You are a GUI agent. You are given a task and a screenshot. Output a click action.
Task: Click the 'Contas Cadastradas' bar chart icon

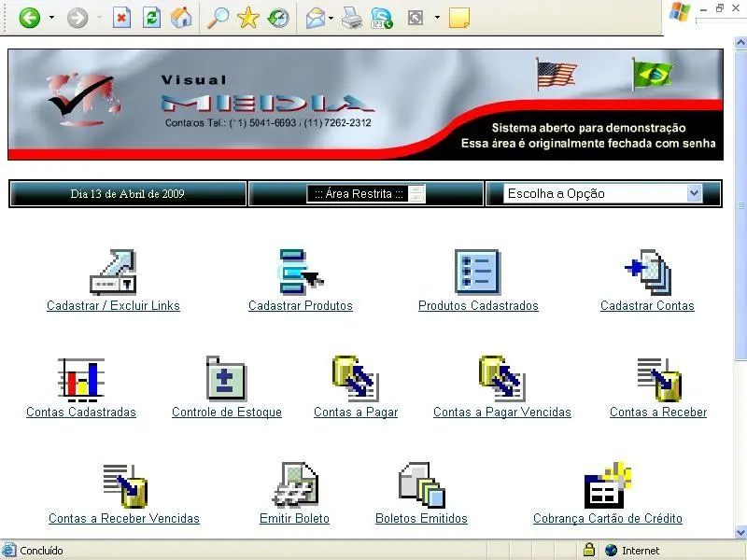coord(81,379)
